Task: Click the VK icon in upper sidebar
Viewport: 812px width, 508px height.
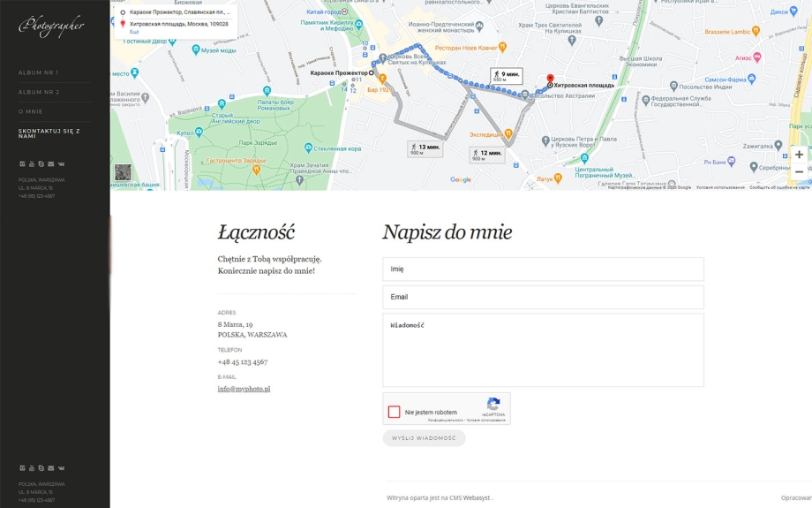Action: pyautogui.click(x=61, y=164)
